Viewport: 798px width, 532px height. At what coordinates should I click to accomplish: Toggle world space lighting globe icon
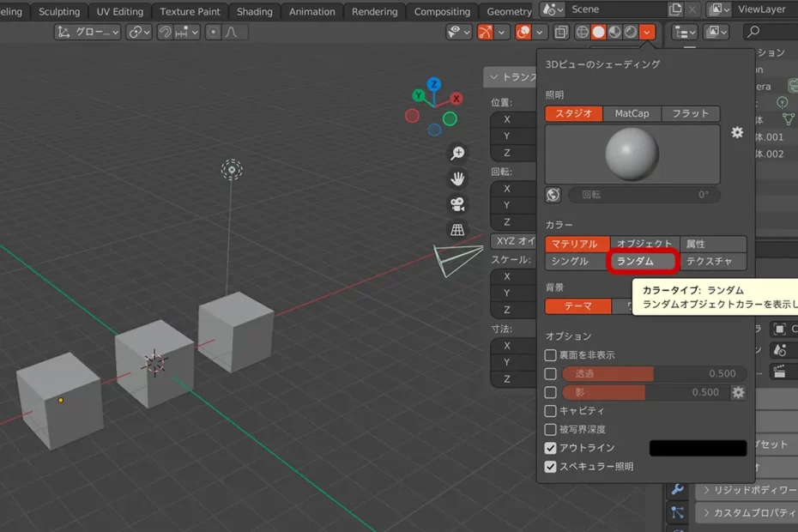(553, 195)
